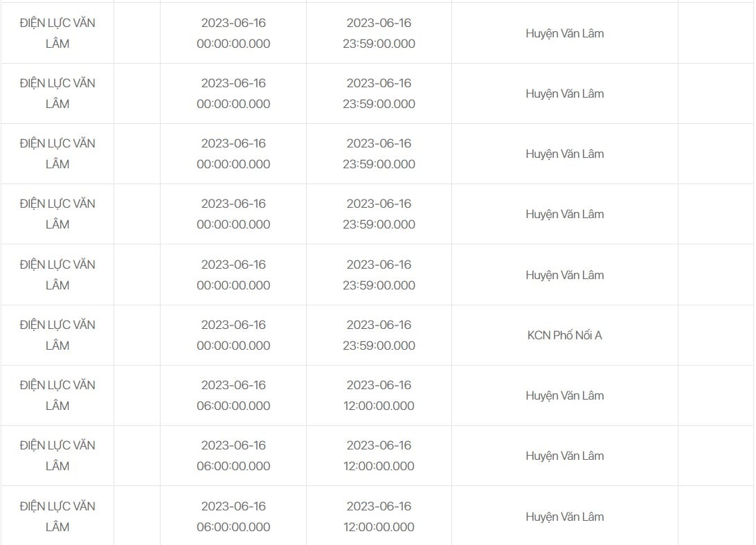756x545 pixels.
Task: Click empty last cell of KCN Phố Nối A row
Action: point(717,335)
